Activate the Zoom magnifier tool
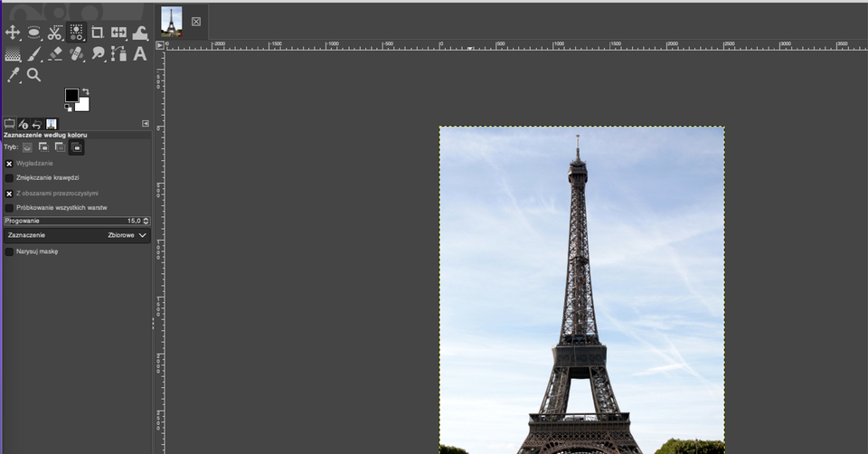 (x=34, y=75)
